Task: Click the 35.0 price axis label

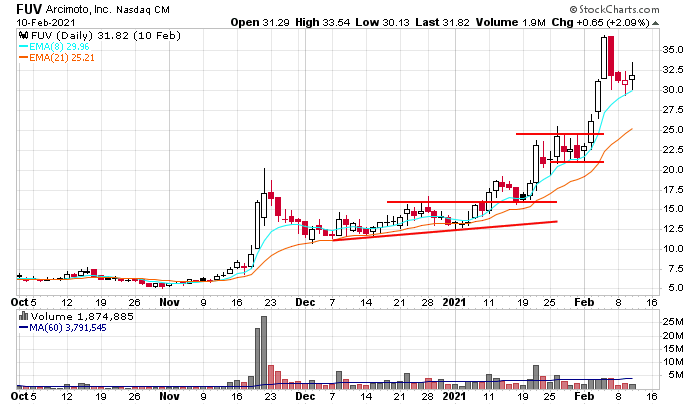Action: [673, 50]
